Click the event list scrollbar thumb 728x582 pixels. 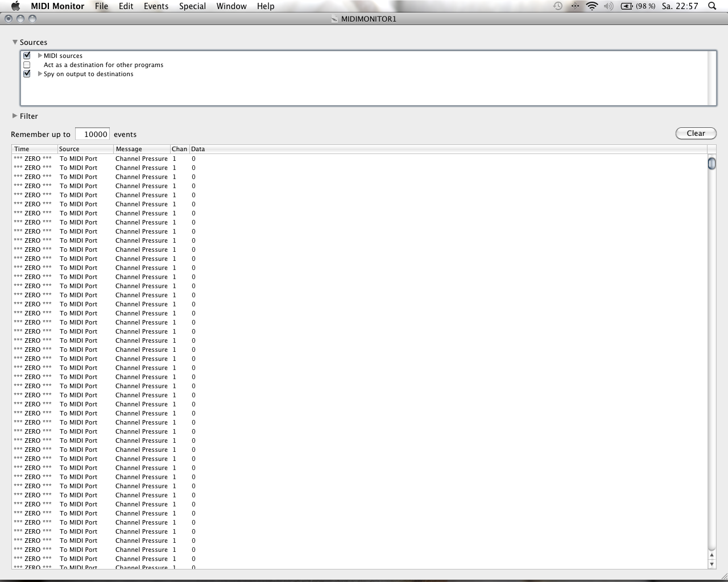(x=712, y=164)
